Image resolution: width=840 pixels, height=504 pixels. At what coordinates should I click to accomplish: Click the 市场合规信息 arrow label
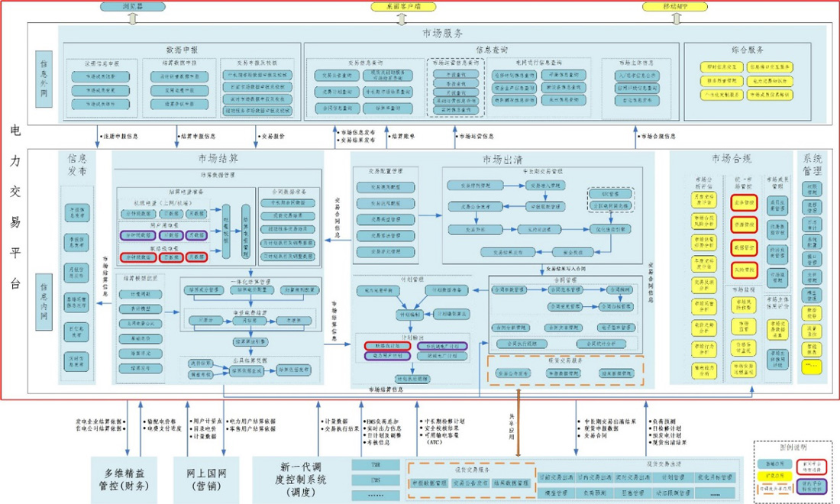pyautogui.click(x=657, y=137)
